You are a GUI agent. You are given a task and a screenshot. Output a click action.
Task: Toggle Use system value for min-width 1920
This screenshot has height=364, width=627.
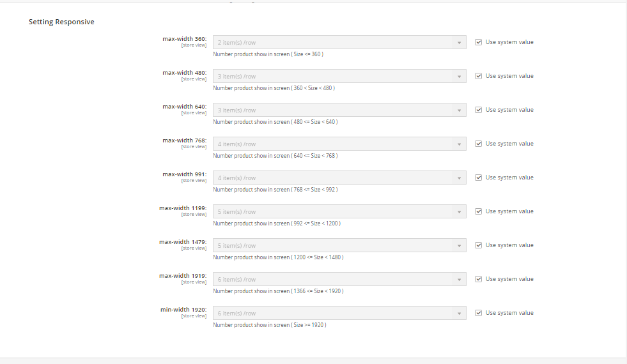click(479, 313)
